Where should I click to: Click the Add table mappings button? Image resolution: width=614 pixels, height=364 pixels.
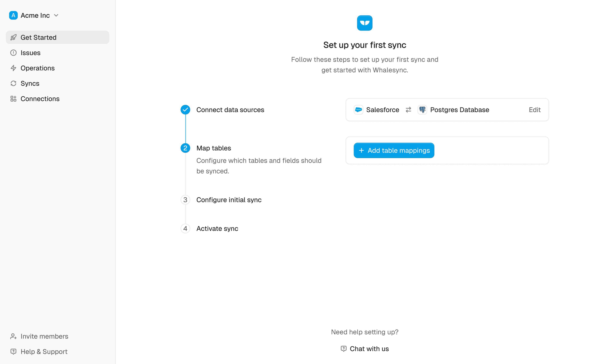tap(394, 150)
